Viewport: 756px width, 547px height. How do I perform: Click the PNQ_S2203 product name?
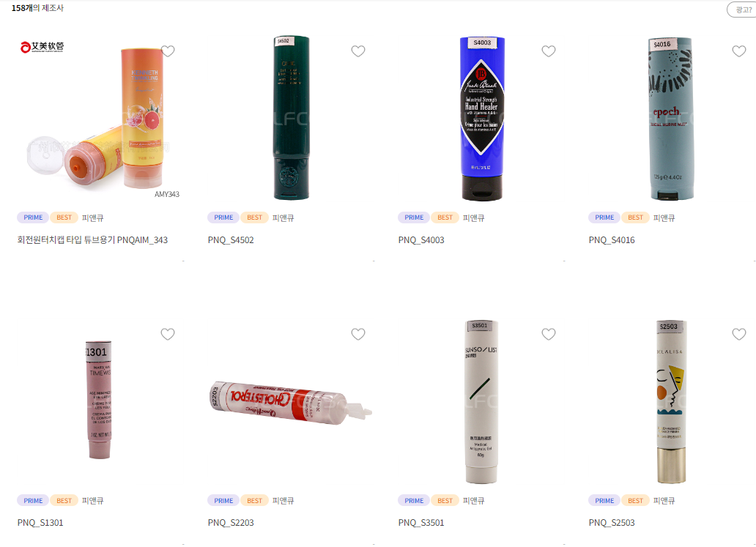tap(231, 523)
